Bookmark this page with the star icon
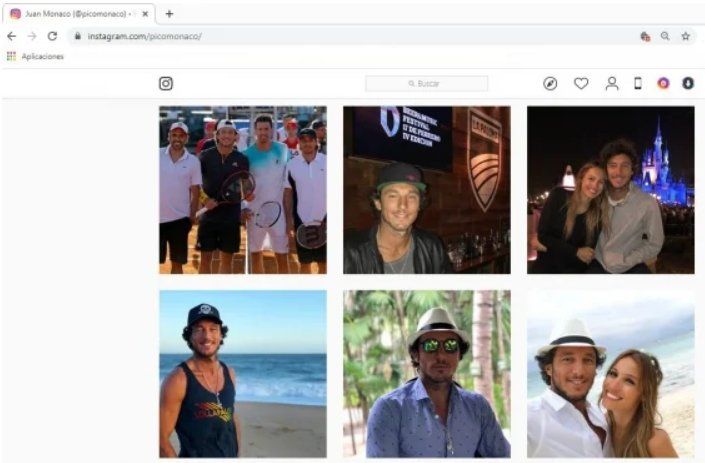705x463 pixels. click(x=685, y=36)
